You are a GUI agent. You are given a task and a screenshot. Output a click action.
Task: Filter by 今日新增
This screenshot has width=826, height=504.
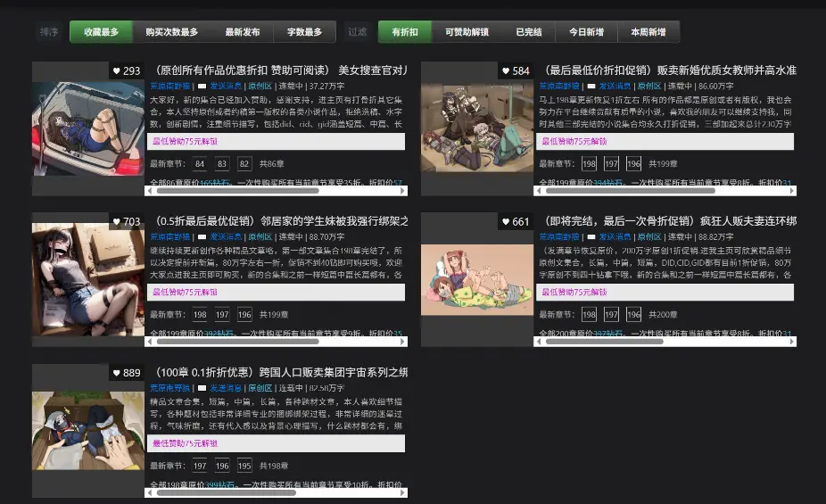pyautogui.click(x=586, y=32)
